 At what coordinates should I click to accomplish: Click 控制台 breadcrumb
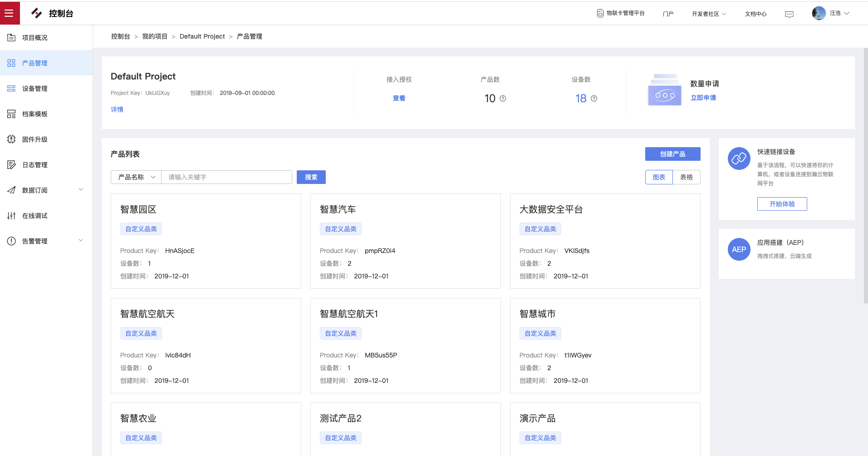pos(121,36)
